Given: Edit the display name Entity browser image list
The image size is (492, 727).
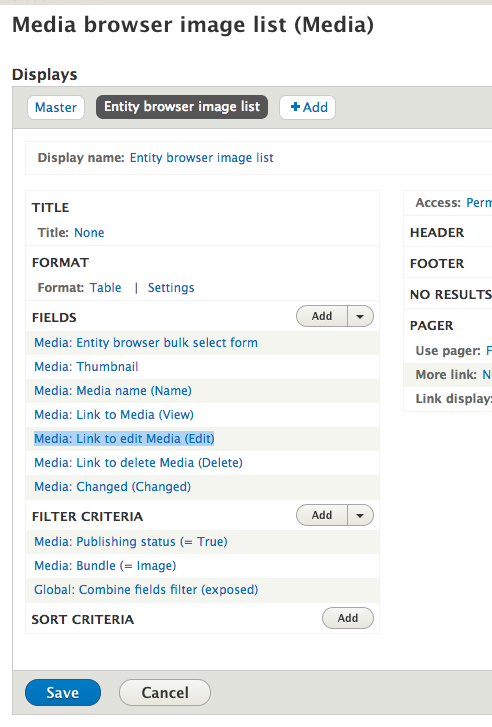Looking at the screenshot, I should click(201, 158).
